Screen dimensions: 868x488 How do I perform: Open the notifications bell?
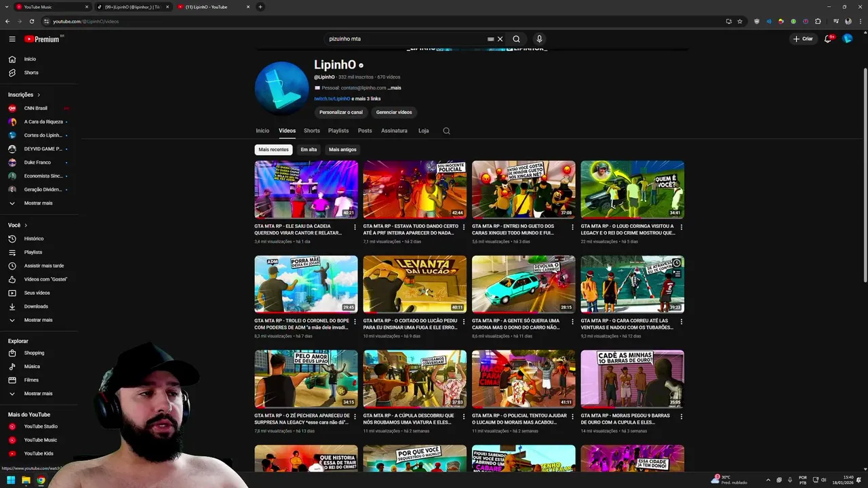coord(828,39)
